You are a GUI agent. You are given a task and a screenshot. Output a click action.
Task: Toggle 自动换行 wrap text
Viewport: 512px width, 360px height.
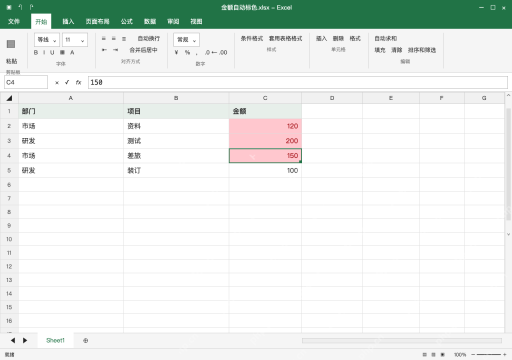(149, 39)
